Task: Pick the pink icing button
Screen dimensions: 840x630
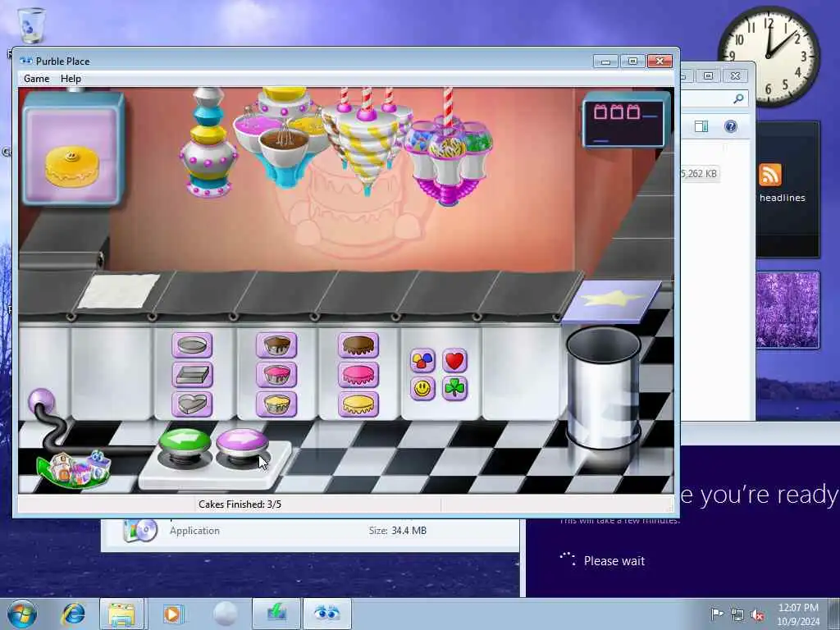Action: [x=358, y=374]
